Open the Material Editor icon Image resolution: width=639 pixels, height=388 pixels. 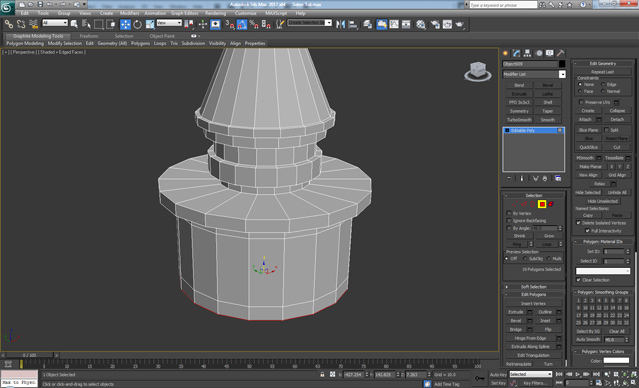point(421,24)
